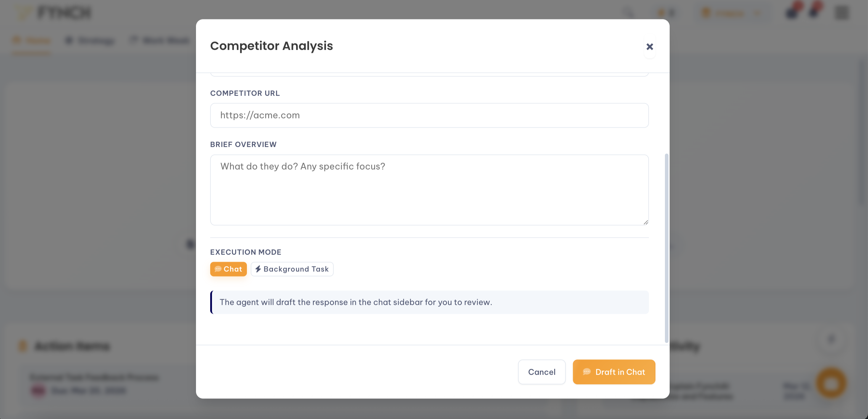Click the Competitor URL input field

429,115
